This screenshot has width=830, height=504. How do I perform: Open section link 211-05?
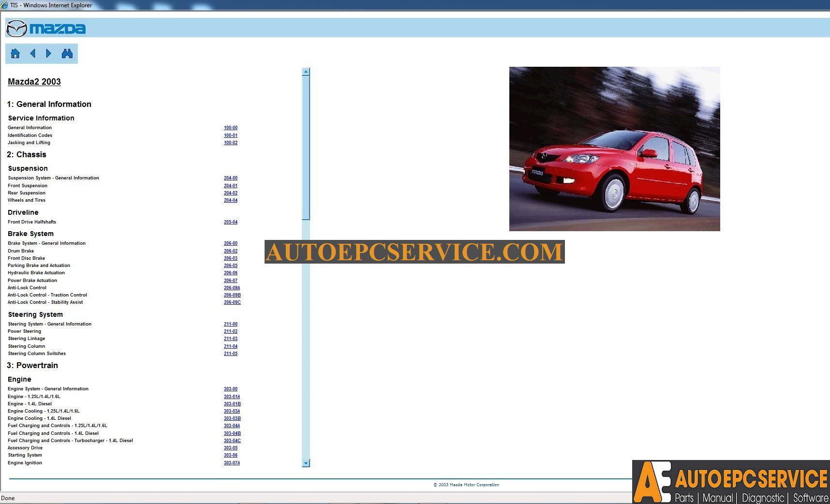pyautogui.click(x=231, y=354)
